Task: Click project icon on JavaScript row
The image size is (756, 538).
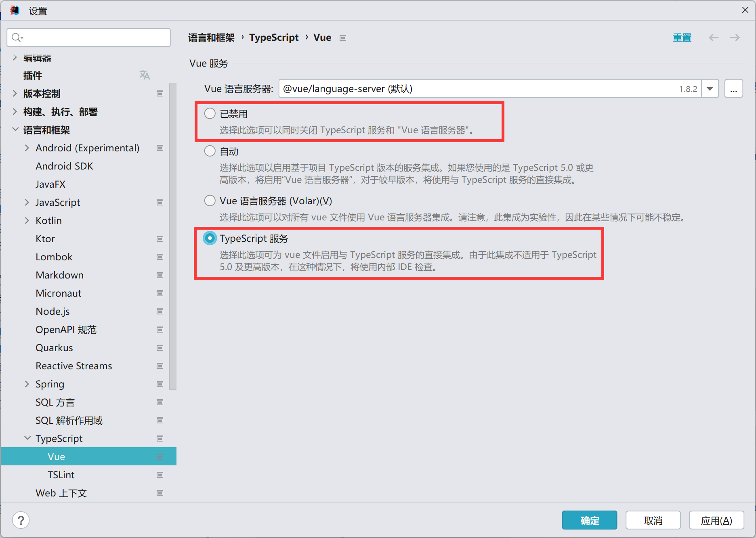Action: [x=160, y=203]
